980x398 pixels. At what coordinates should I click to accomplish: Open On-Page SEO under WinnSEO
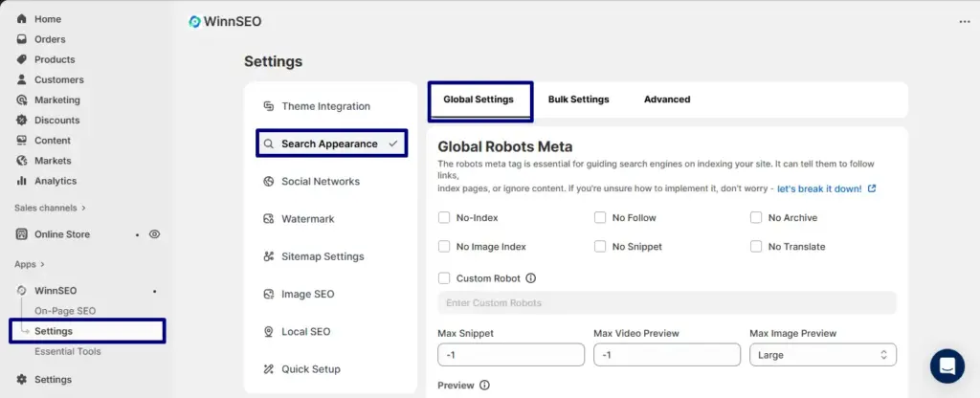click(65, 311)
